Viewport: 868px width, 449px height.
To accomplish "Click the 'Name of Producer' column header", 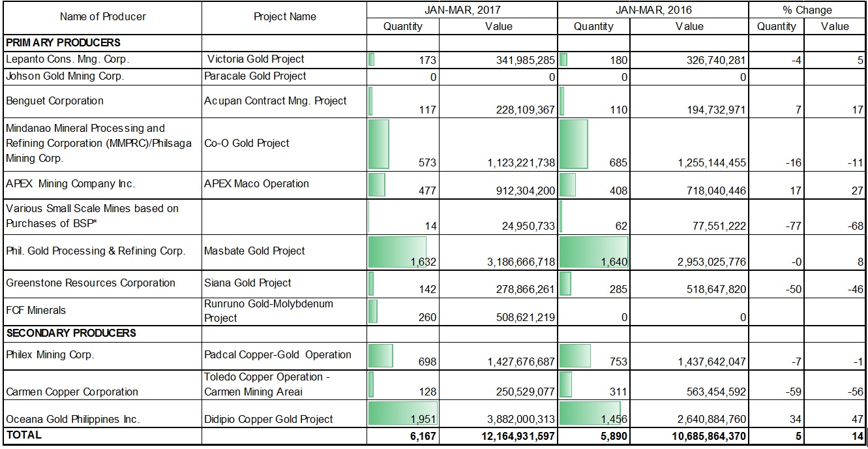I will (x=103, y=17).
